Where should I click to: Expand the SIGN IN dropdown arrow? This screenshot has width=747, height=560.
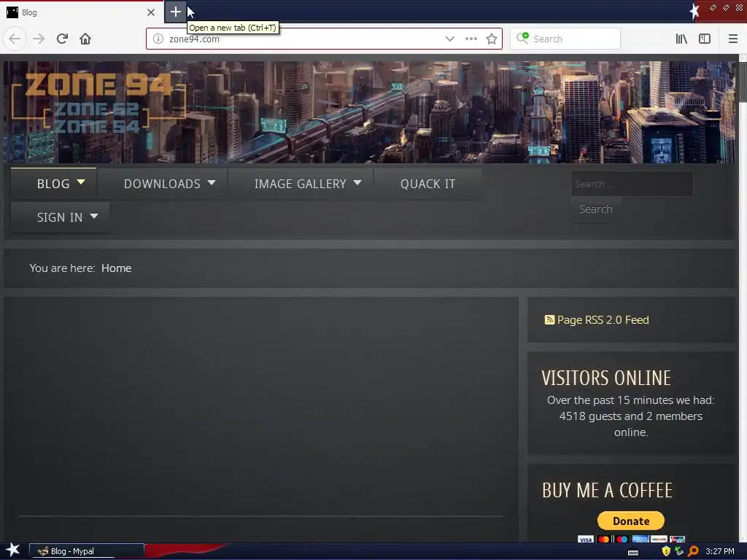point(94,216)
